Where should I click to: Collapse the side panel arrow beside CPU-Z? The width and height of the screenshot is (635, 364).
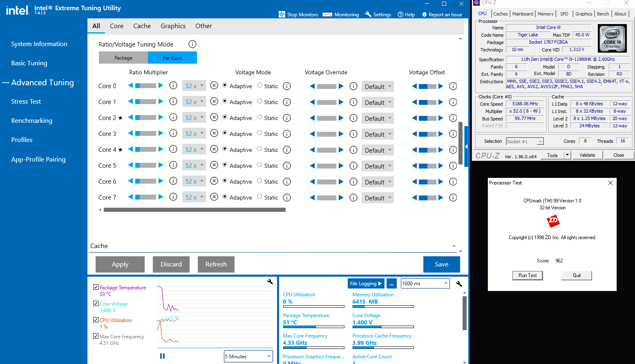pos(466,146)
